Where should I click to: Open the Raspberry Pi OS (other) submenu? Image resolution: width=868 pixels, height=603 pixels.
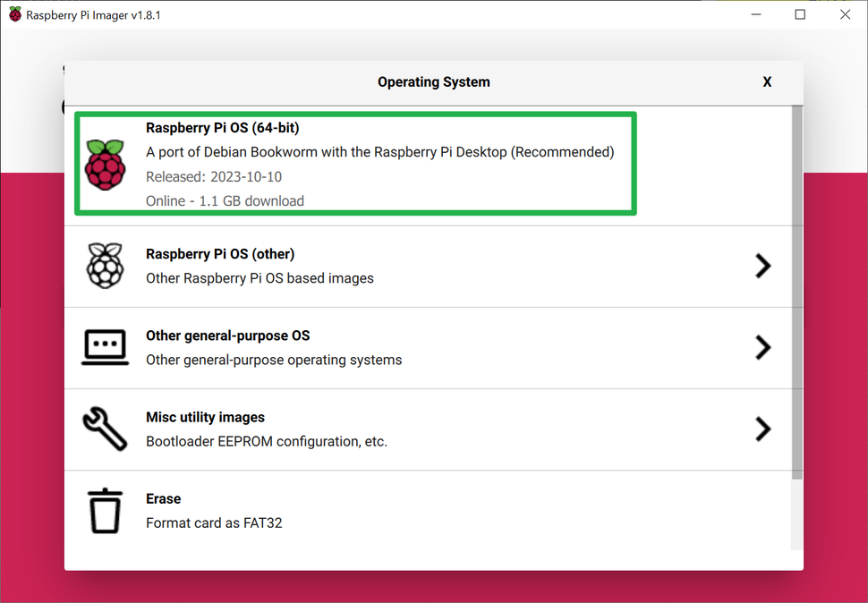click(x=403, y=266)
